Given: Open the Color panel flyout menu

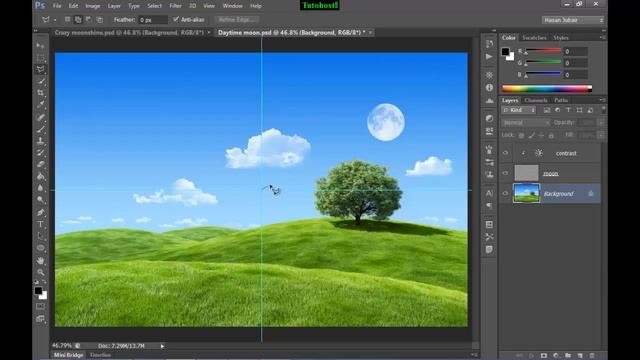Looking at the screenshot, I should coord(602,37).
